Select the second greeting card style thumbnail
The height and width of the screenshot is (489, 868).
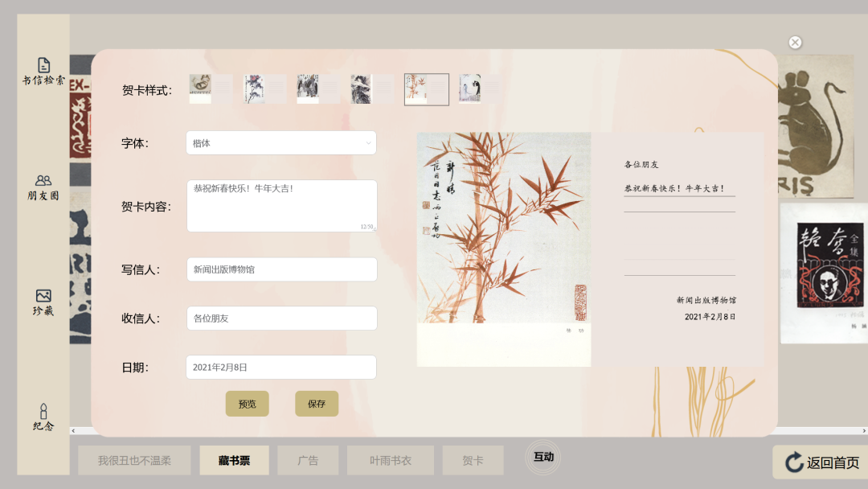[x=264, y=89]
